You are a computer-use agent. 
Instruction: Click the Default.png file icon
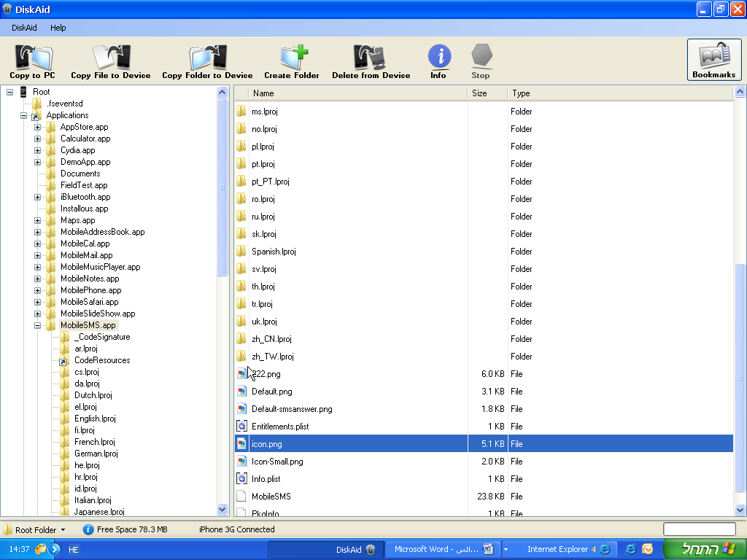[241, 392]
